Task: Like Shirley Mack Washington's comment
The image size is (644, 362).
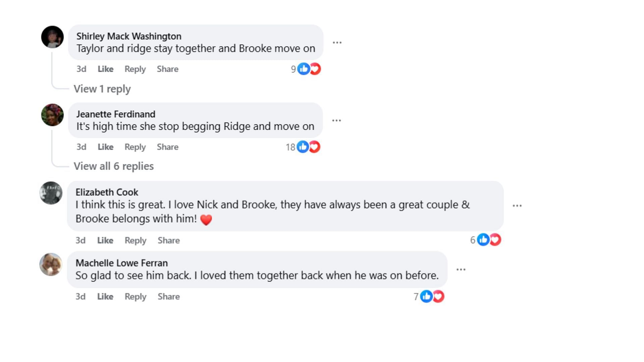Action: pos(105,69)
